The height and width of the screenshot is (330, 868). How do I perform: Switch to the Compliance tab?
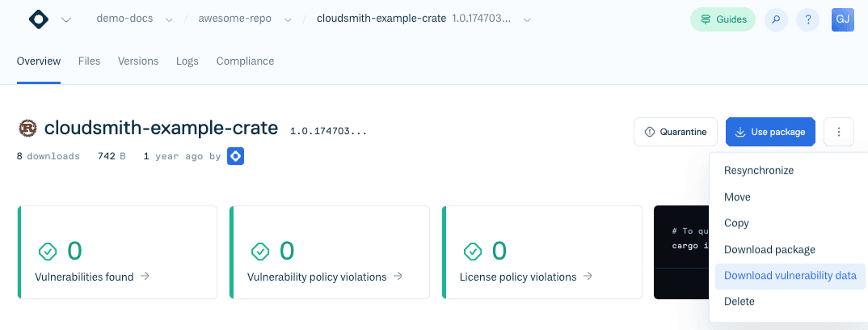coord(245,61)
